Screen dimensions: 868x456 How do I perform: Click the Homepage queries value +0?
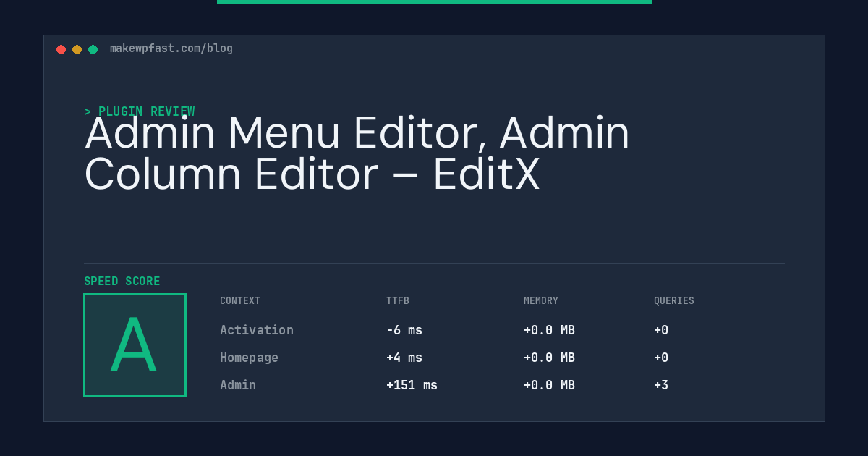click(x=661, y=358)
